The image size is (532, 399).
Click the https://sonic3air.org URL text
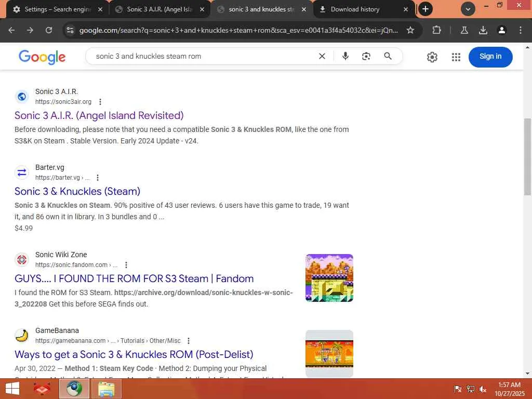point(63,102)
